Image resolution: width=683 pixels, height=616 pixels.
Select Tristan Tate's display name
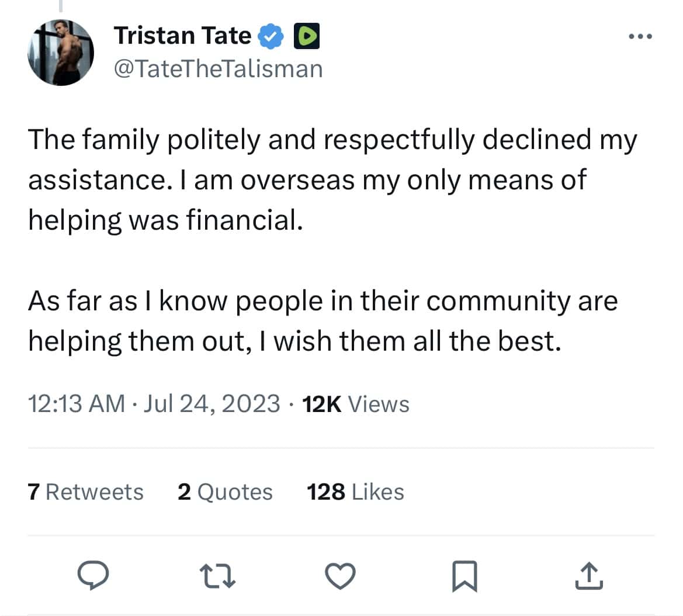(182, 35)
